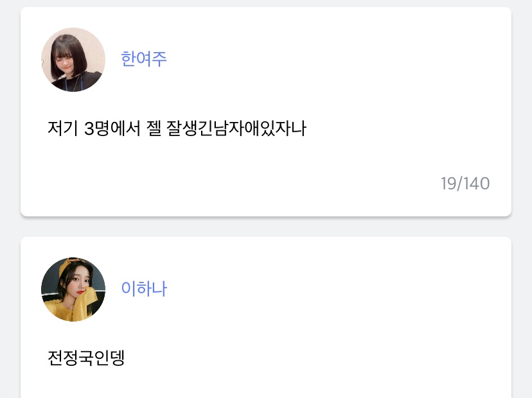The height and width of the screenshot is (398, 532).
Task: Click into 한여주's message text
Action: (177, 129)
